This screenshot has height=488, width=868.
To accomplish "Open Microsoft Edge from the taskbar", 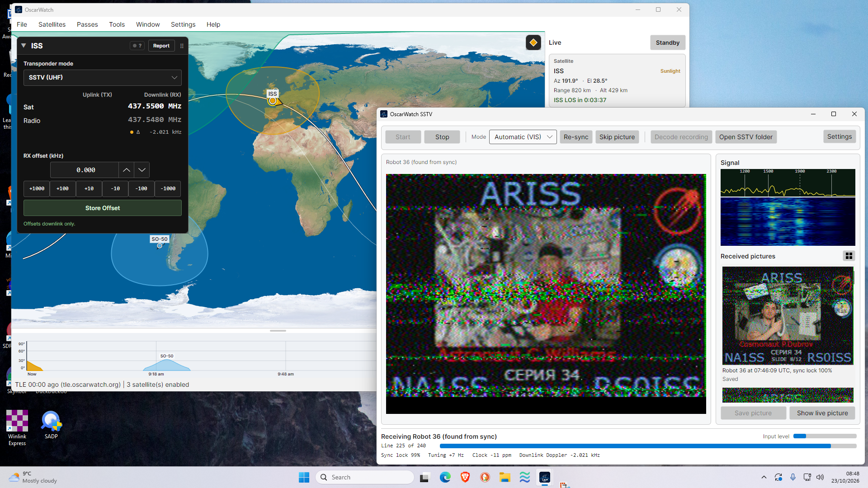I will (445, 477).
